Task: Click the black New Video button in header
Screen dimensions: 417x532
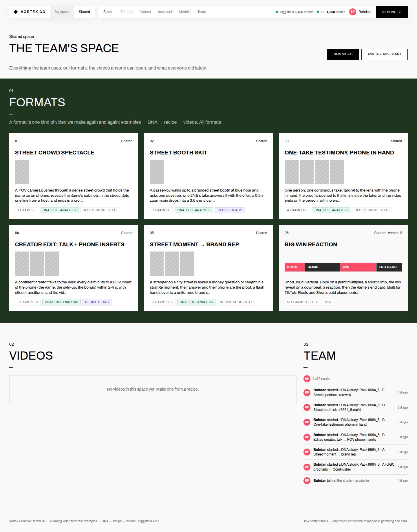Action: 392,12
